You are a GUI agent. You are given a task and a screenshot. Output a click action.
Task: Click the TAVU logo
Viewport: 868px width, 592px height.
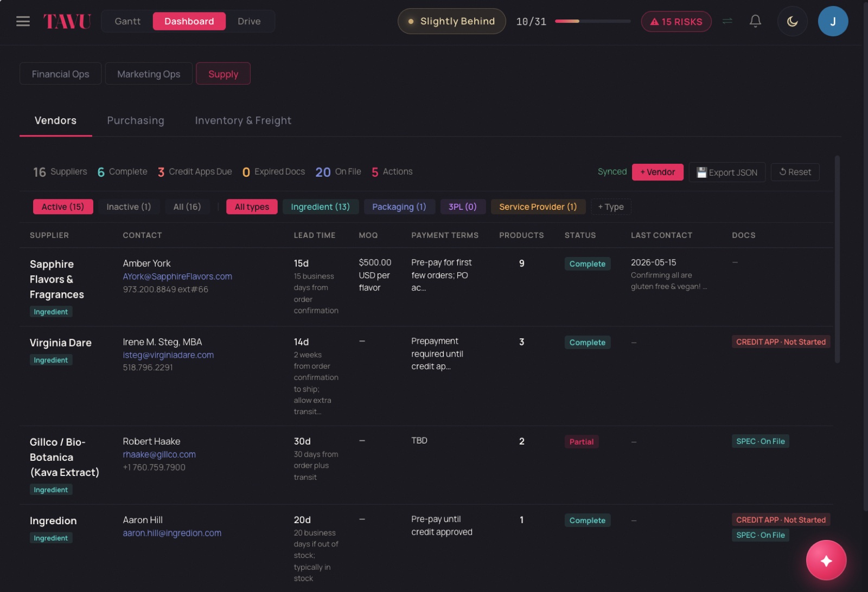(67, 21)
